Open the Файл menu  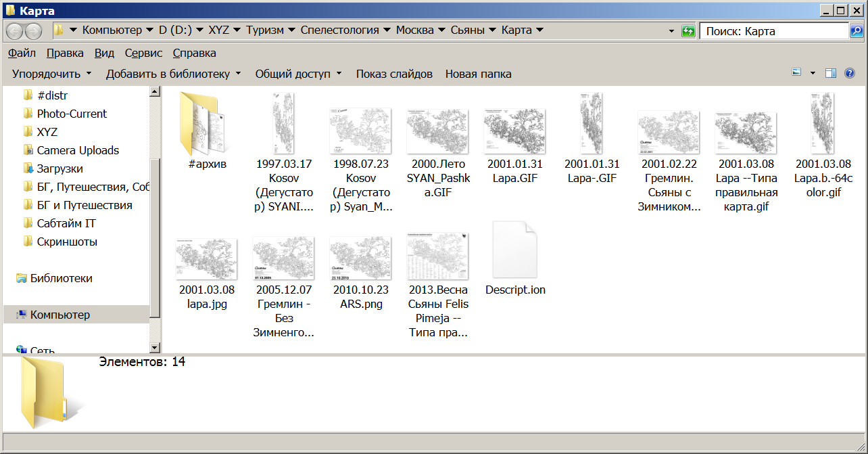[22, 53]
